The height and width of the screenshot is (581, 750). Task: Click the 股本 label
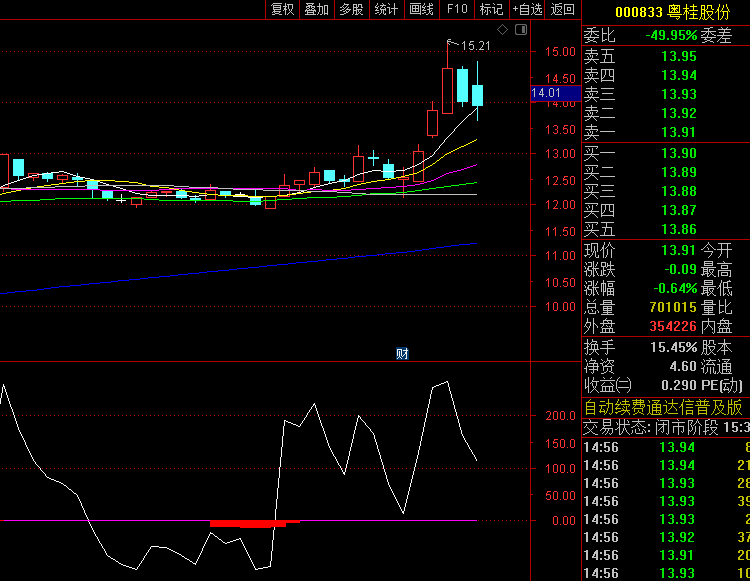pyautogui.click(x=716, y=348)
